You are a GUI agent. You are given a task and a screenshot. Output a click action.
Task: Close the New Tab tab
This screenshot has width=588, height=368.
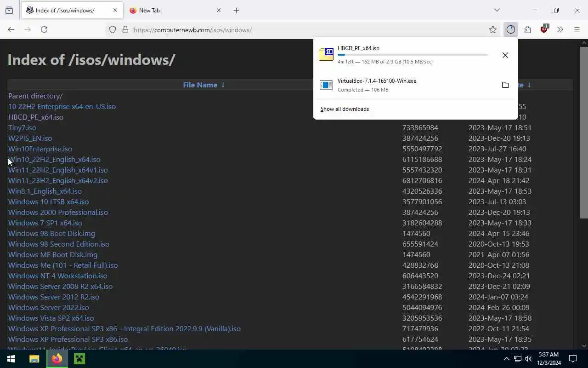click(x=219, y=10)
